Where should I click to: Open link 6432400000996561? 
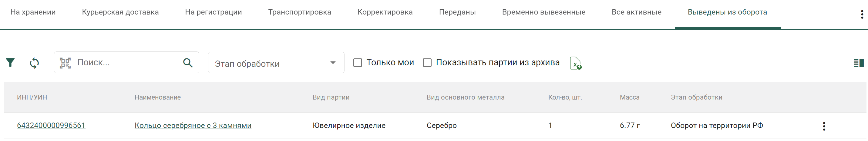[x=51, y=126]
